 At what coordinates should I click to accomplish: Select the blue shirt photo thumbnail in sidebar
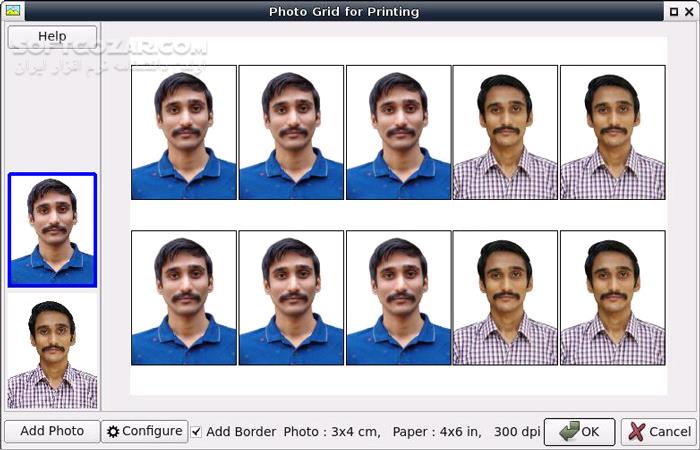pos(52,230)
